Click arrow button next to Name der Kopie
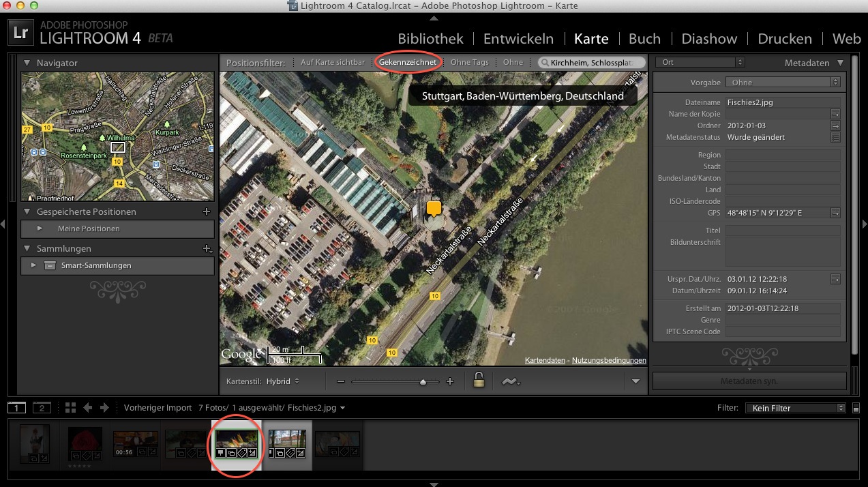The image size is (868, 487). [835, 114]
